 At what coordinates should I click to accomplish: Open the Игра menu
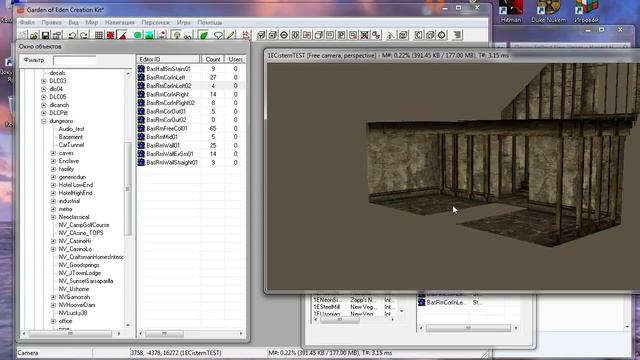coord(184,22)
